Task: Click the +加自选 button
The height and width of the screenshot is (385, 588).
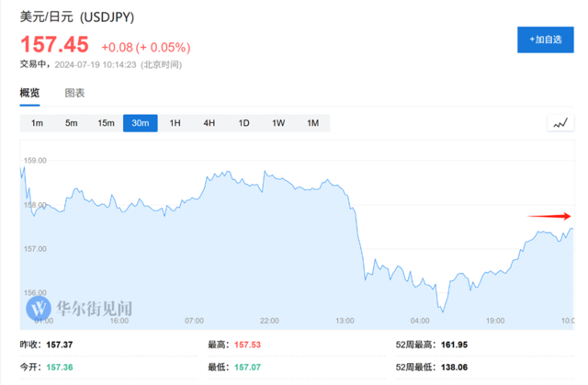Action: point(545,40)
